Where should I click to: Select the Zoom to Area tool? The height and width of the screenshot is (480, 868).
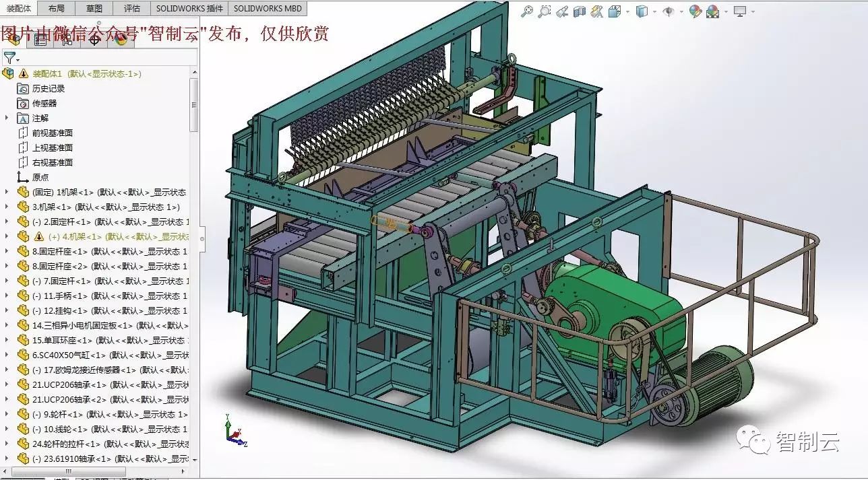[545, 11]
